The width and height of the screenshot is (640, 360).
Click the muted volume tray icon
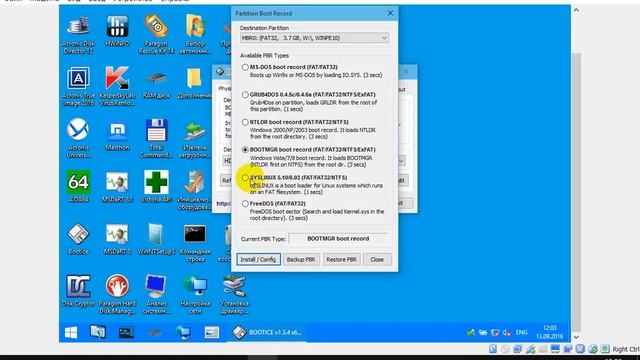pos(507,333)
